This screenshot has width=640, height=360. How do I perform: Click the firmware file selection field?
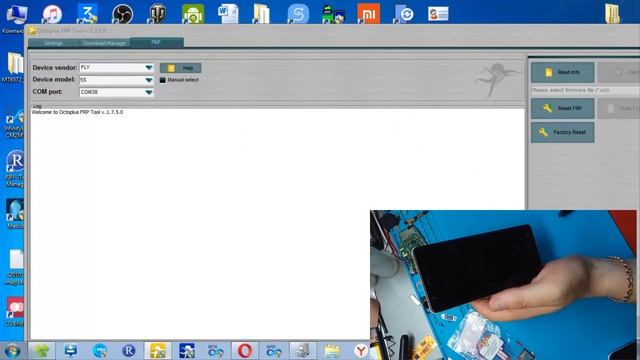(585, 90)
